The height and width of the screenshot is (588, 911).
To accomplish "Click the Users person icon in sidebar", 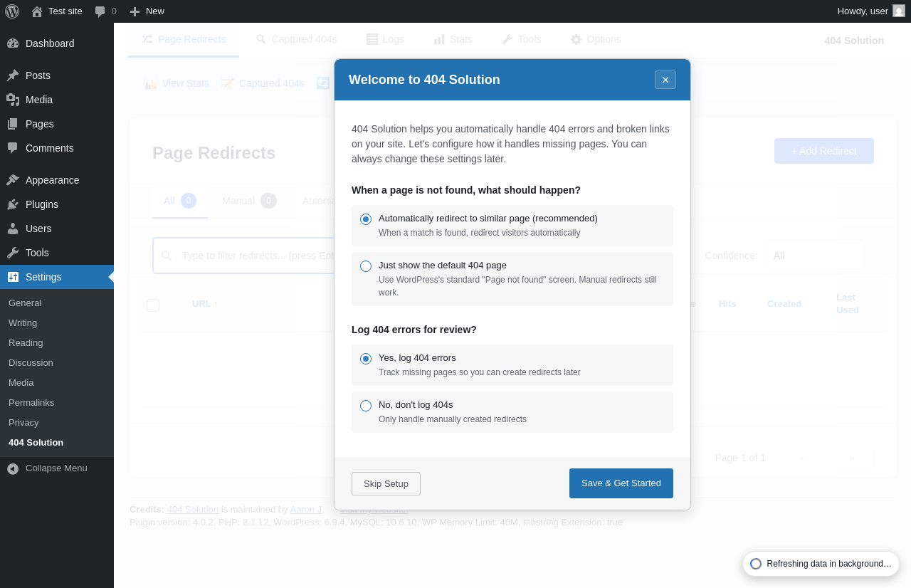I will [x=13, y=229].
